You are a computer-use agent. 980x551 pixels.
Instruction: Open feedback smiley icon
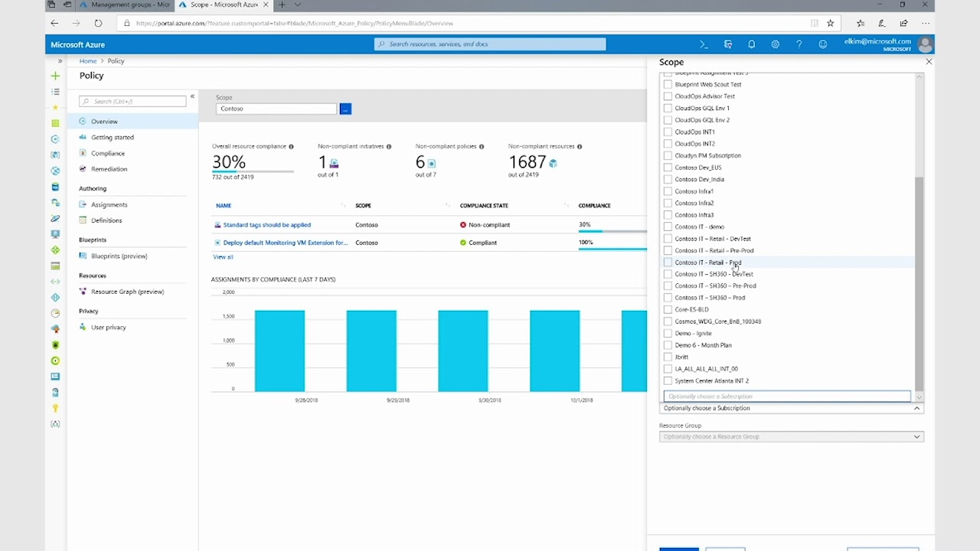(x=822, y=44)
